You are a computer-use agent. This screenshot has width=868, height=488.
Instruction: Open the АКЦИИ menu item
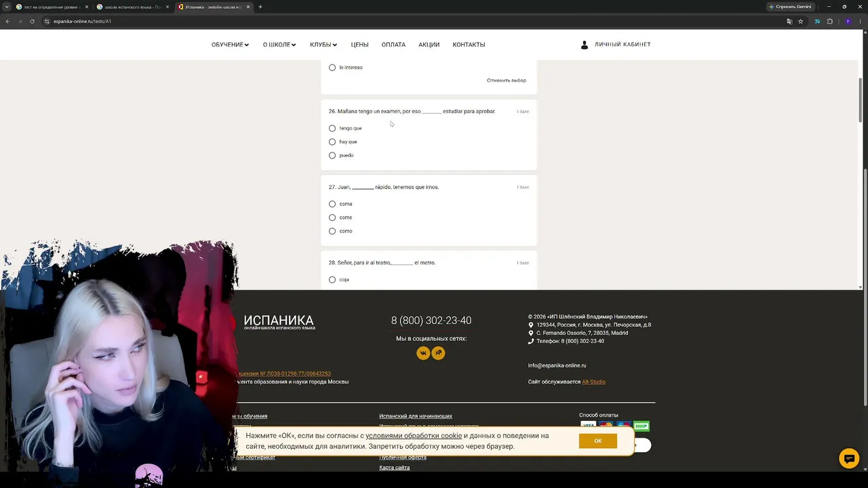click(429, 45)
